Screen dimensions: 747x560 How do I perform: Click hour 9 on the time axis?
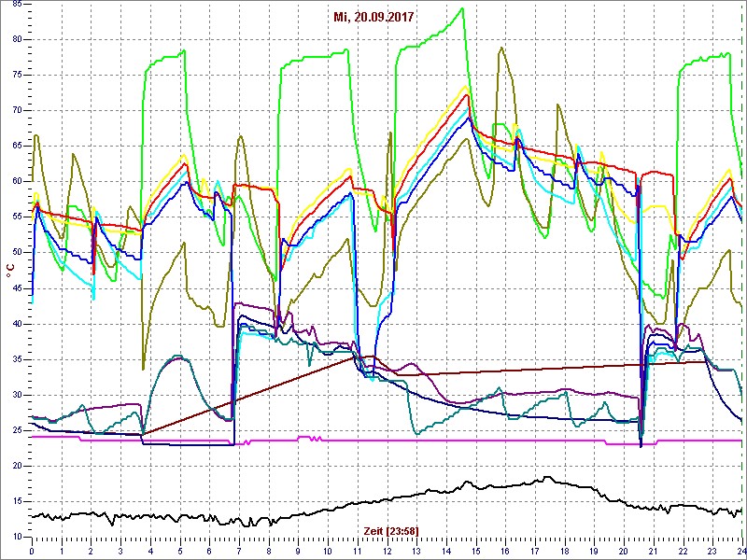298,551
